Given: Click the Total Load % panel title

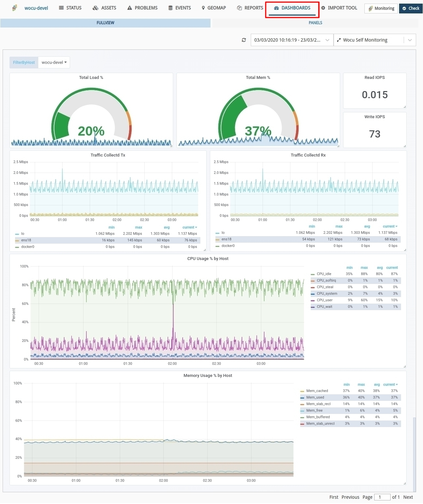Looking at the screenshot, I should click(x=91, y=78).
